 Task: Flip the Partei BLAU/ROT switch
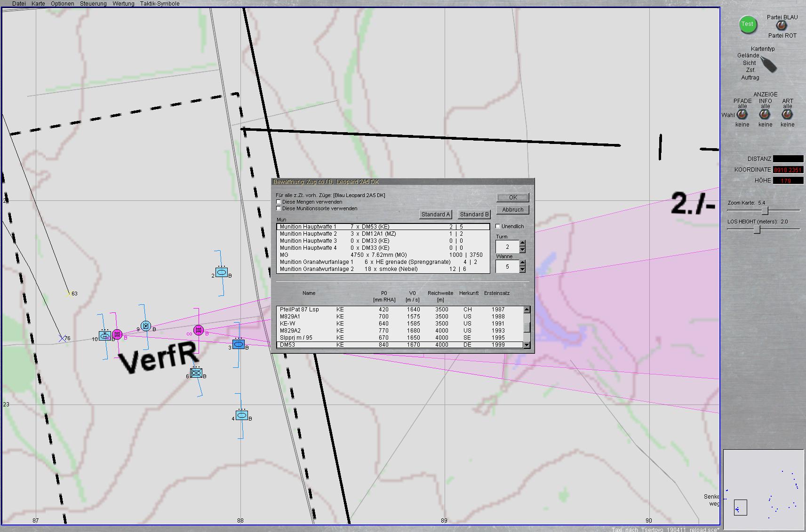click(x=781, y=25)
